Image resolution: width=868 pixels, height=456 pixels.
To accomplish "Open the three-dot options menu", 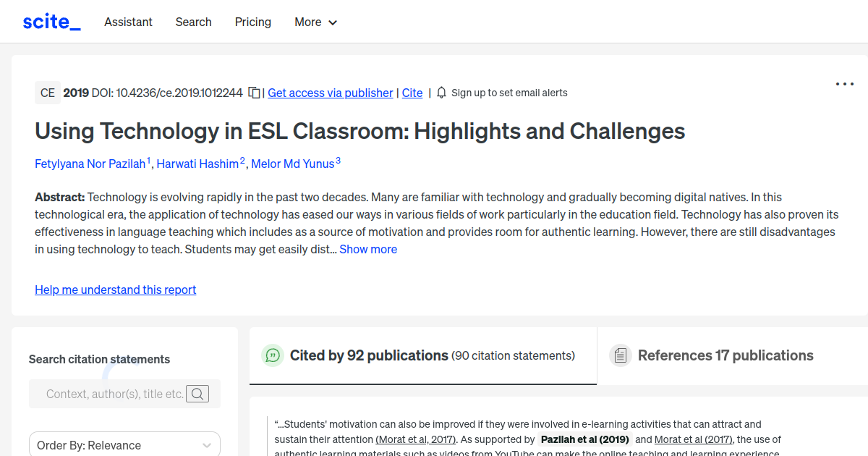I will point(844,84).
